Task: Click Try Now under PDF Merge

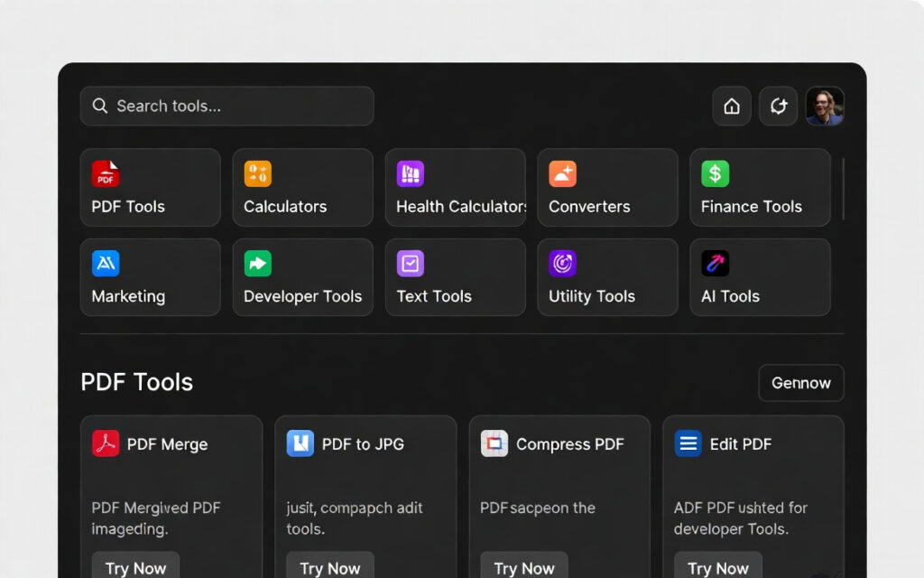Action: pos(135,567)
